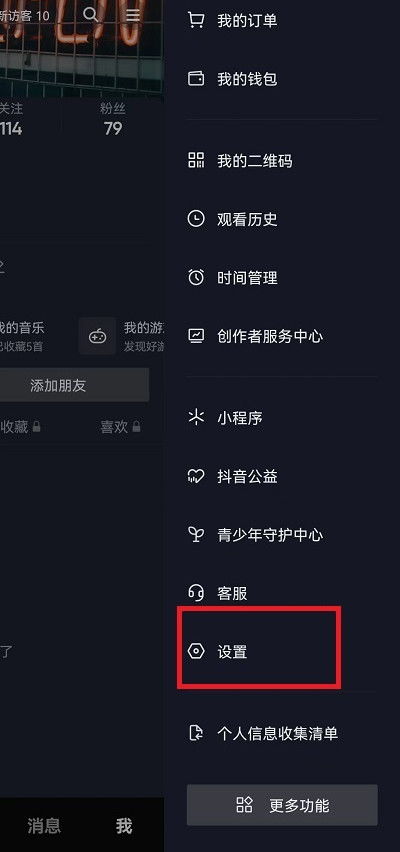The width and height of the screenshot is (400, 852).
Task: Tap the QR code icon for 我的二维码
Action: tap(196, 160)
